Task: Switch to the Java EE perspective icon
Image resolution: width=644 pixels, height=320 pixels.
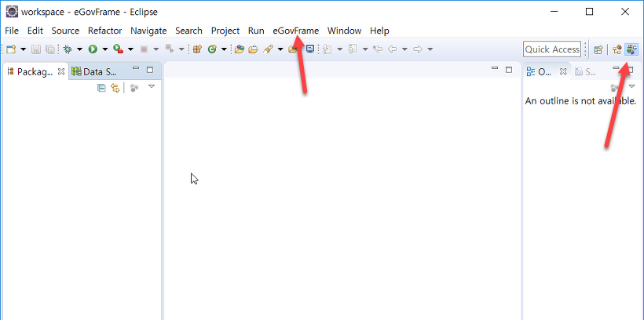Action: point(617,49)
